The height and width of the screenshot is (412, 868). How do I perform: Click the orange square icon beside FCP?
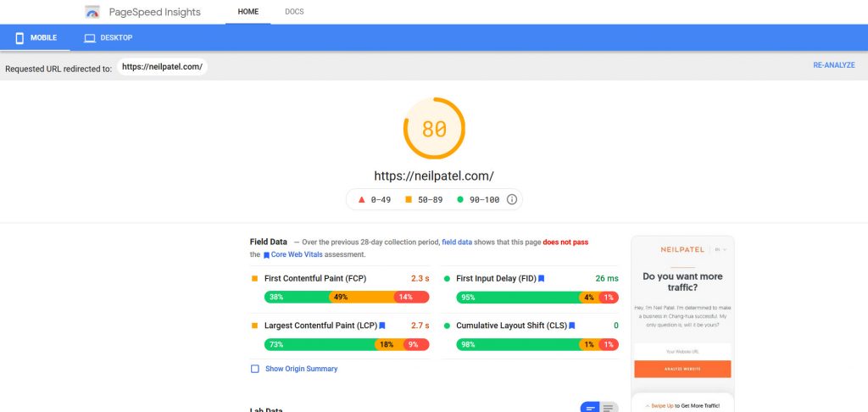[254, 279]
